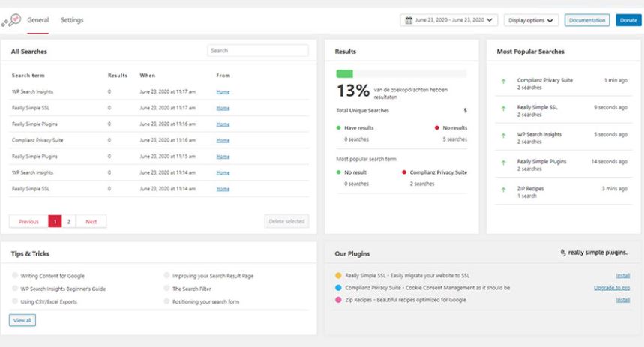Click the From column header
This screenshot has width=644, height=347.
pos(223,76)
